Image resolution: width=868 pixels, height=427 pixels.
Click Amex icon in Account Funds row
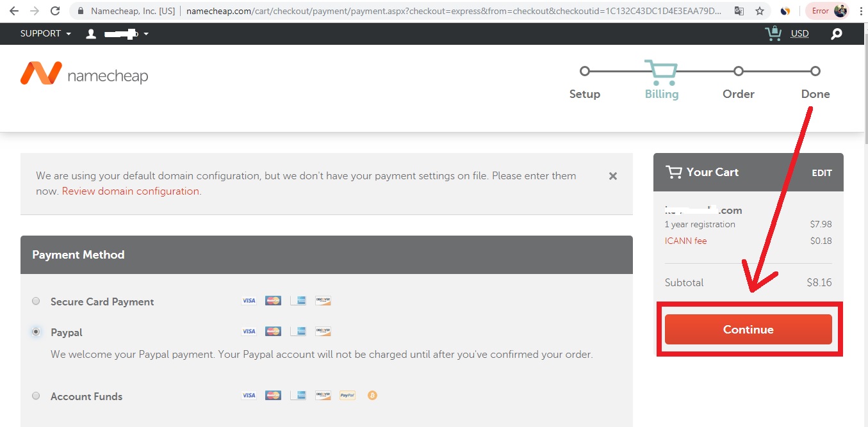(298, 396)
